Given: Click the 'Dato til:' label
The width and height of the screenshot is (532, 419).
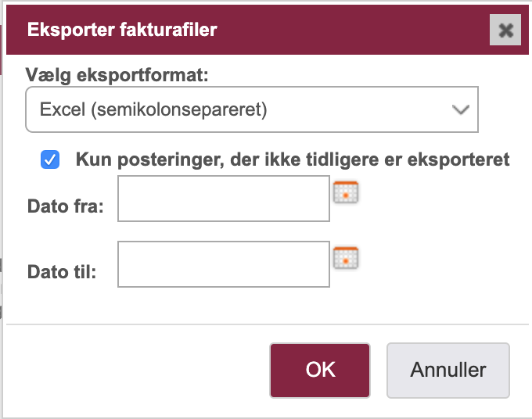Looking at the screenshot, I should pyautogui.click(x=62, y=271).
